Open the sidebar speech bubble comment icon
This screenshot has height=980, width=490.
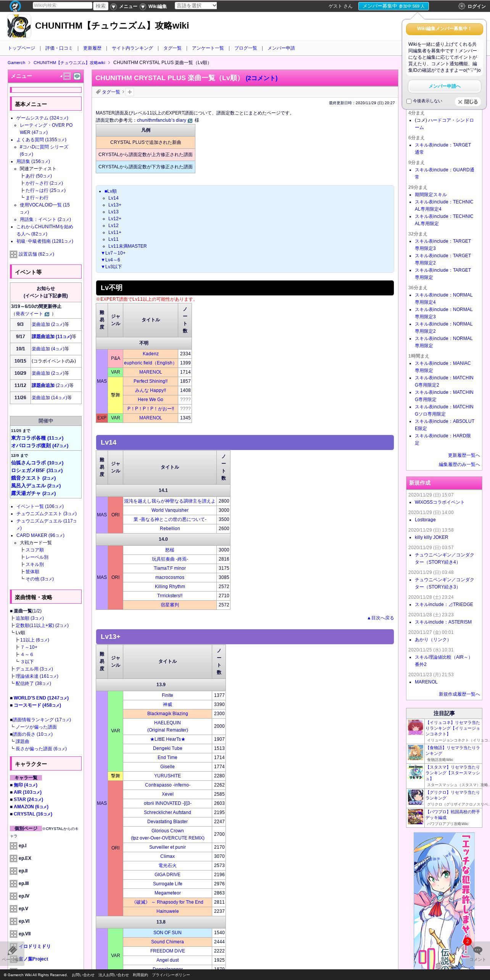[x=77, y=76]
